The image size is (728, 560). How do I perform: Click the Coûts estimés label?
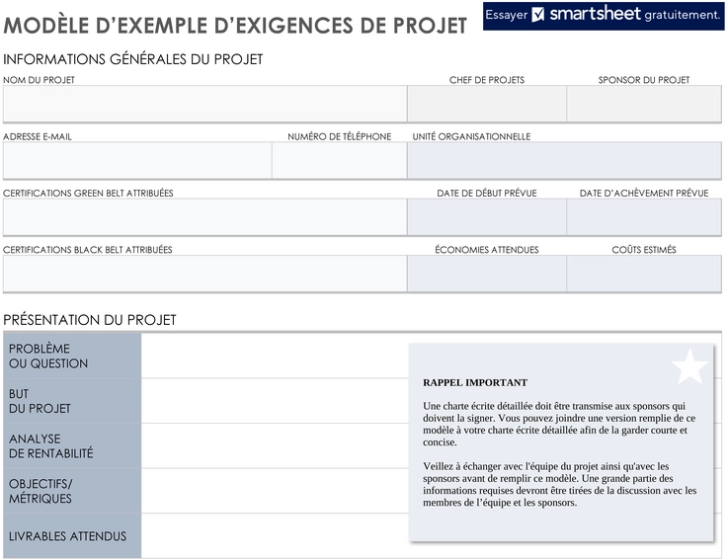tap(644, 250)
